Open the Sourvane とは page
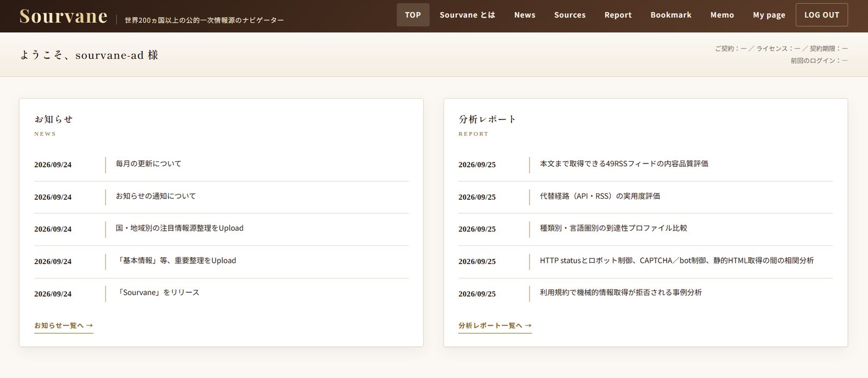Viewport: 868px width, 378px height. pyautogui.click(x=468, y=15)
